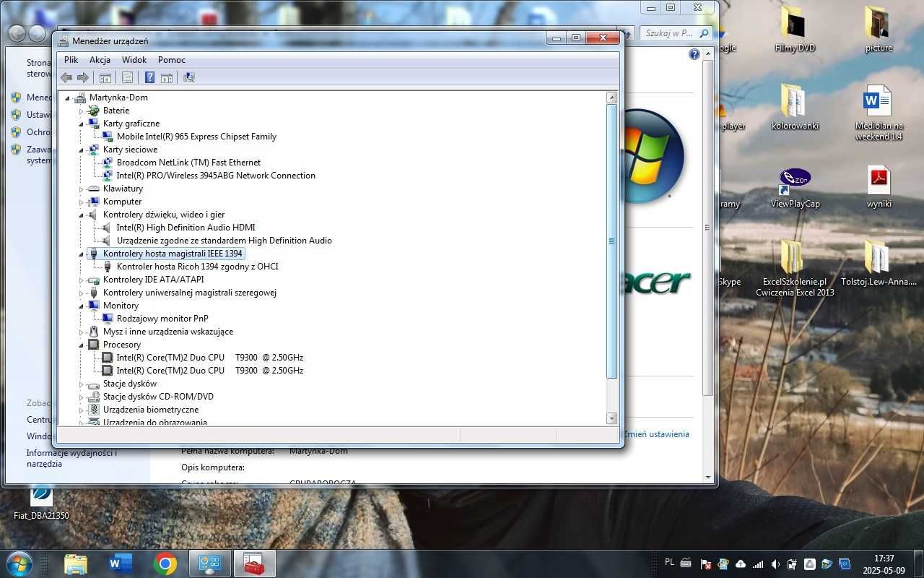The image size is (924, 578).
Task: Click the Control Panel taskbar button
Action: click(x=209, y=564)
